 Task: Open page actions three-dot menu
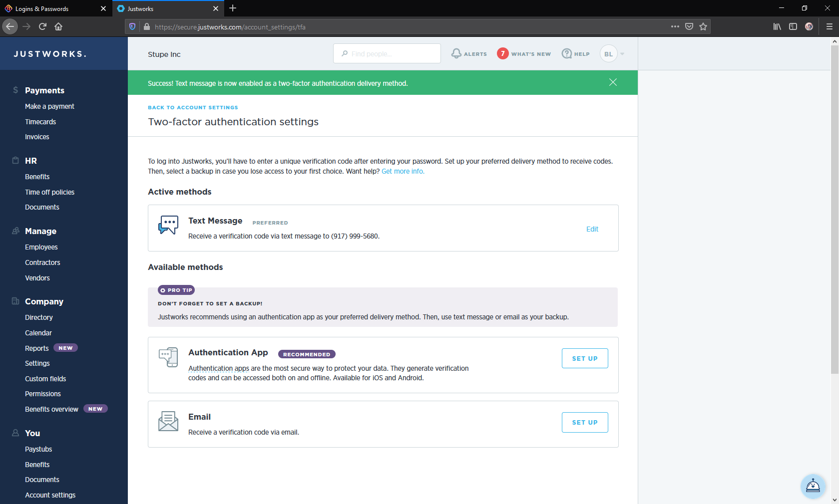(675, 26)
